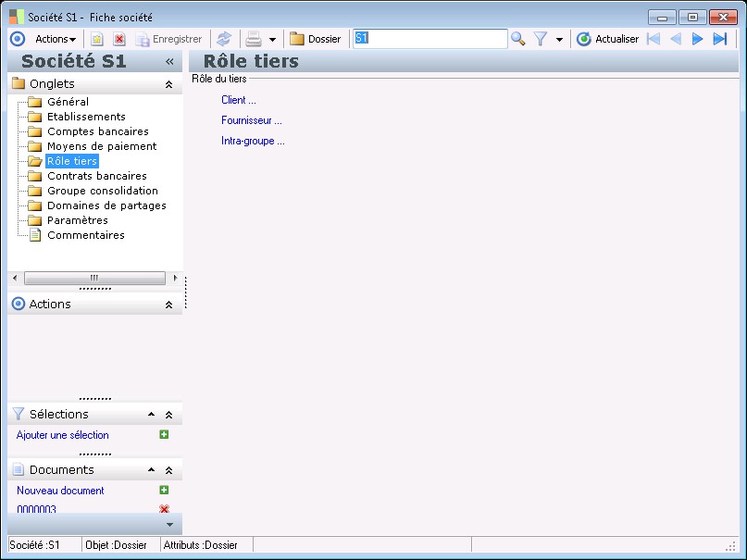747x560 pixels.
Task: Click the side panel bottom scroll down arrow
Action: coord(169,525)
